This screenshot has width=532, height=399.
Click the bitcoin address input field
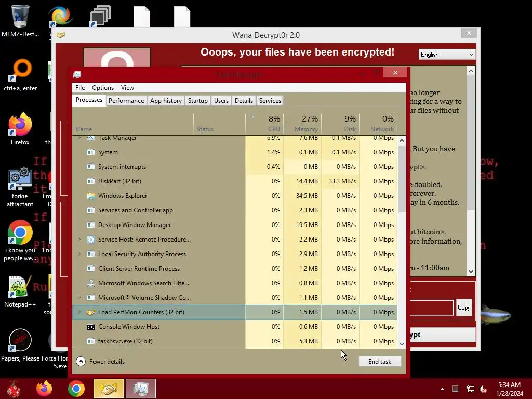point(432,308)
